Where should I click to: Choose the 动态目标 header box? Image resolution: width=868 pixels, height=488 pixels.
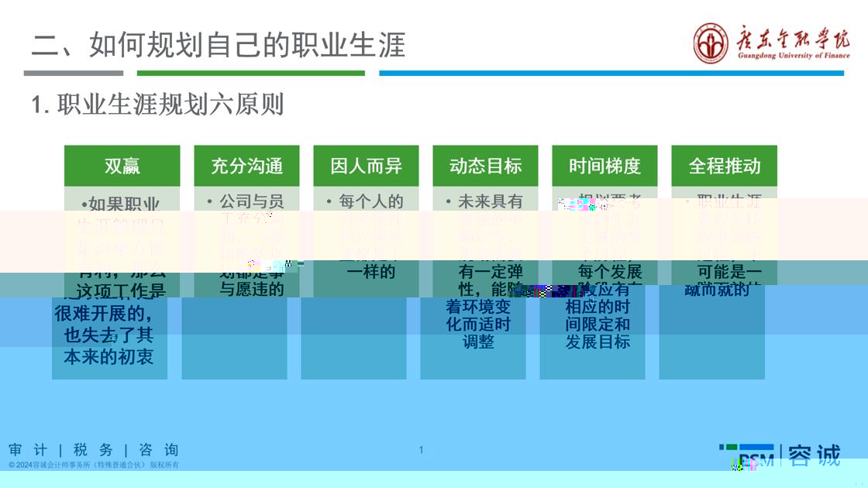tap(485, 166)
